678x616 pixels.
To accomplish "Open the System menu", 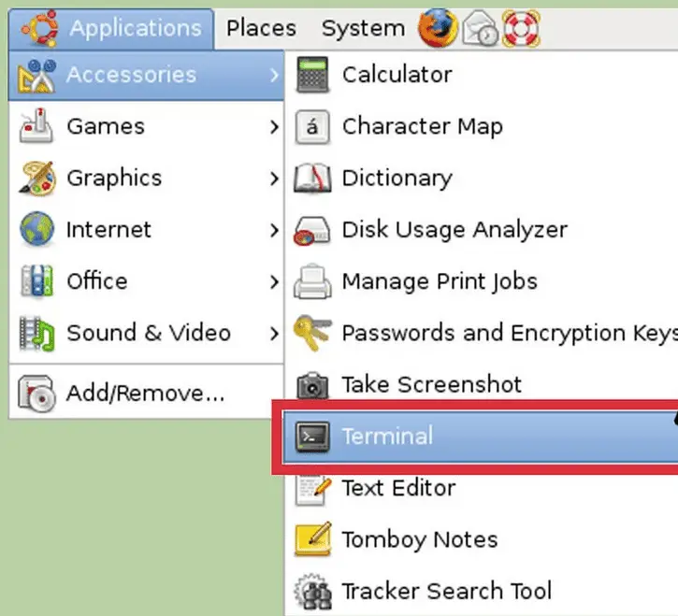I will pos(362,29).
